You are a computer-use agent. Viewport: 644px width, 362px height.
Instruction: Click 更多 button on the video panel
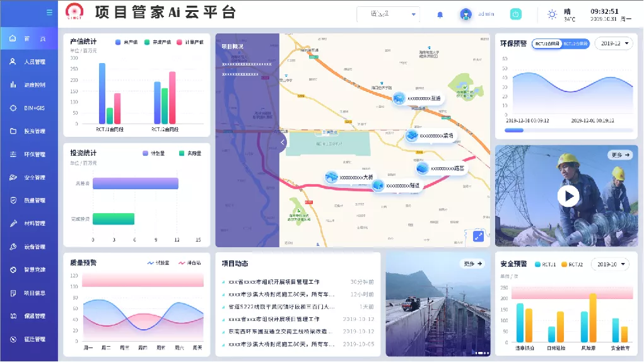point(619,155)
